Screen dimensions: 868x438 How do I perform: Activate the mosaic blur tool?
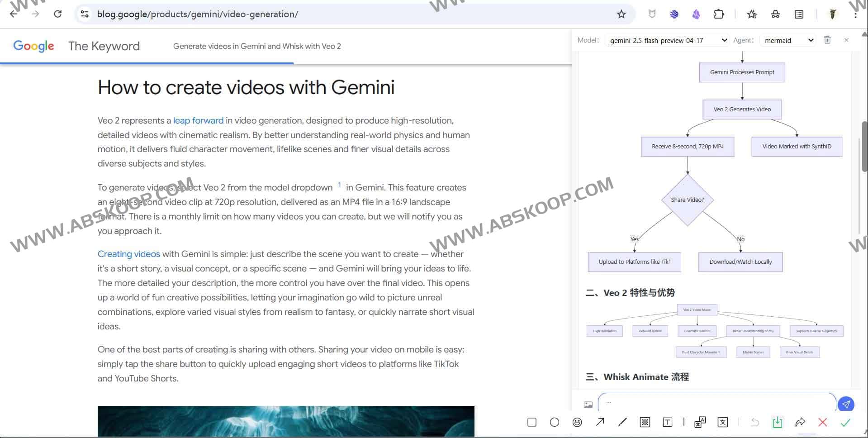coord(645,422)
